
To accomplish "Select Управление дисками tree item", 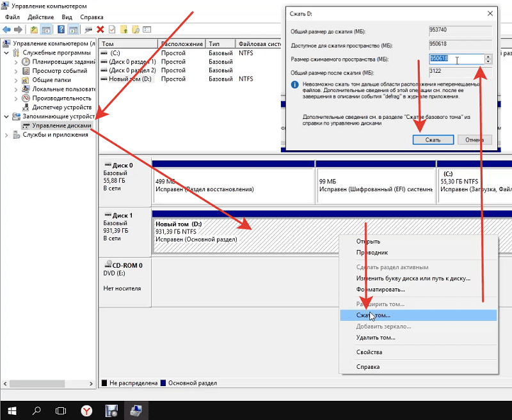I will pos(61,125).
